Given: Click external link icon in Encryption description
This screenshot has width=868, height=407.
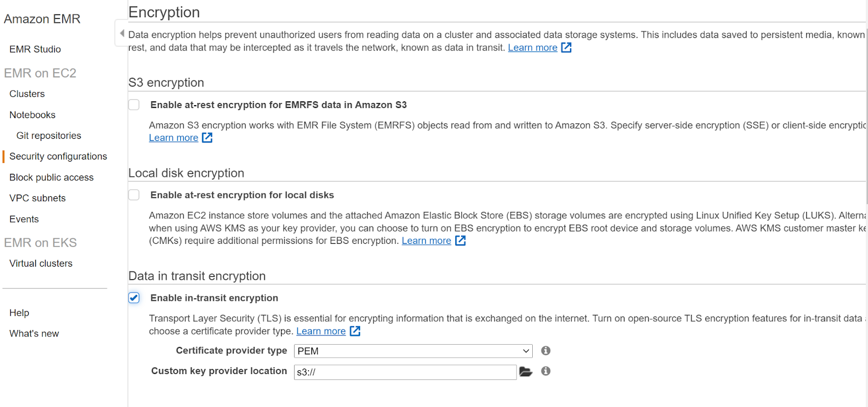Looking at the screenshot, I should point(566,48).
